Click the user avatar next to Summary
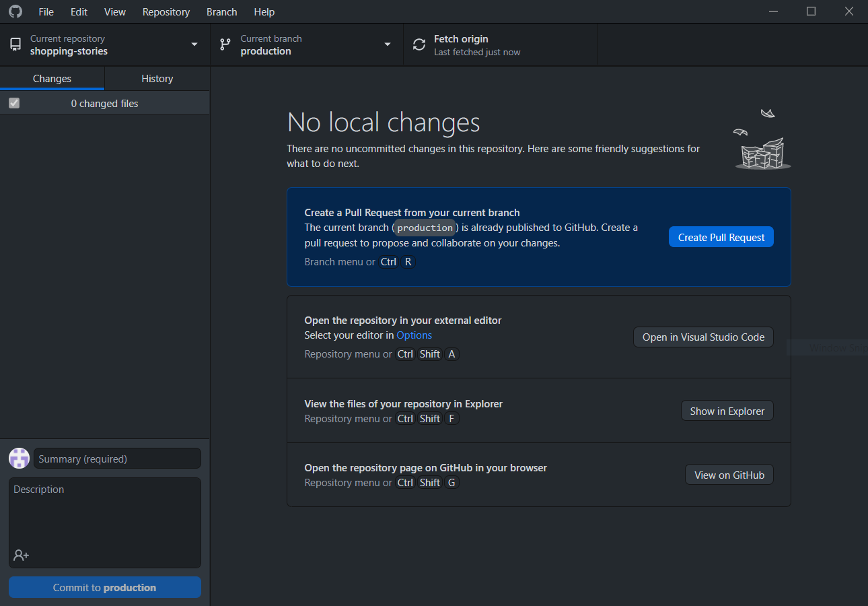 pos(19,459)
